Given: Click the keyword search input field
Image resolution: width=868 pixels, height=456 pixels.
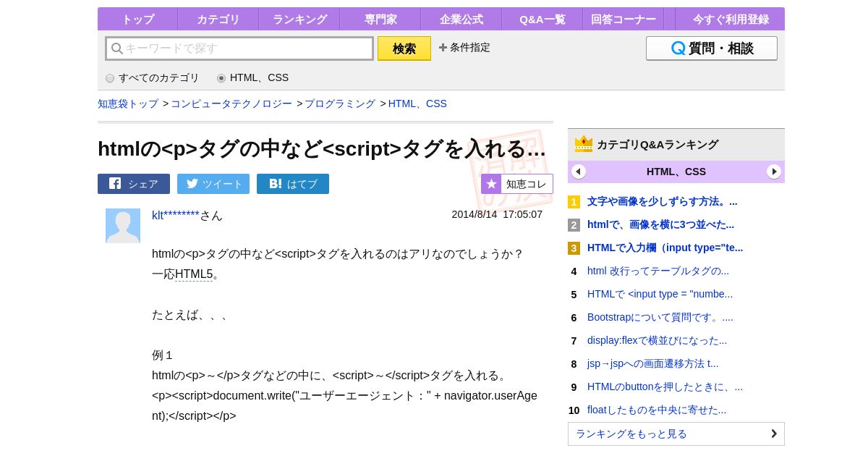Looking at the screenshot, I should click(x=239, y=48).
